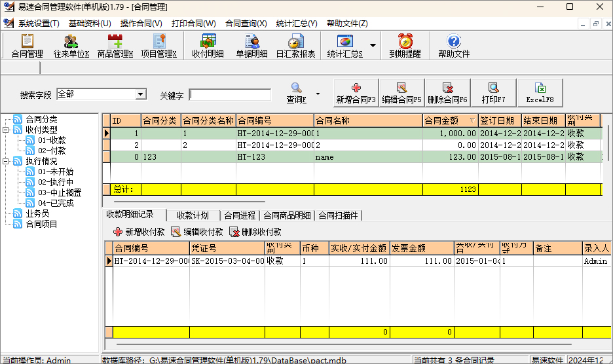
Task: Click the 查询 magnifier search icon
Action: (296, 88)
